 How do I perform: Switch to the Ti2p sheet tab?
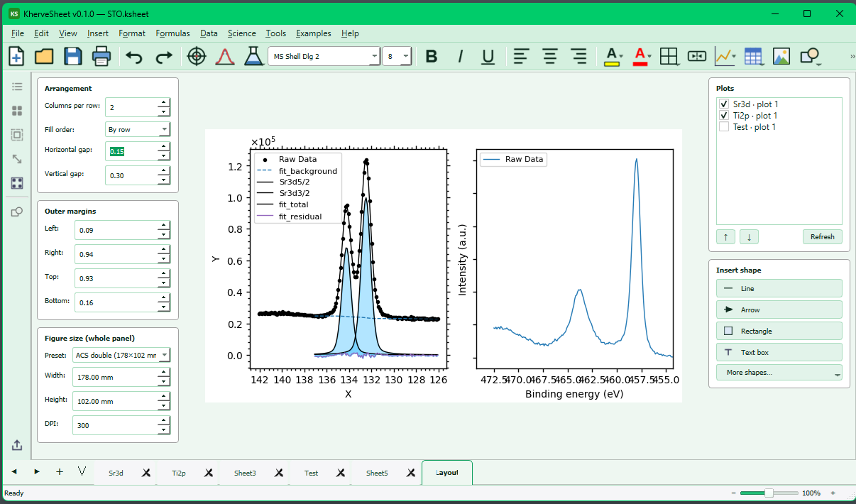(x=178, y=473)
